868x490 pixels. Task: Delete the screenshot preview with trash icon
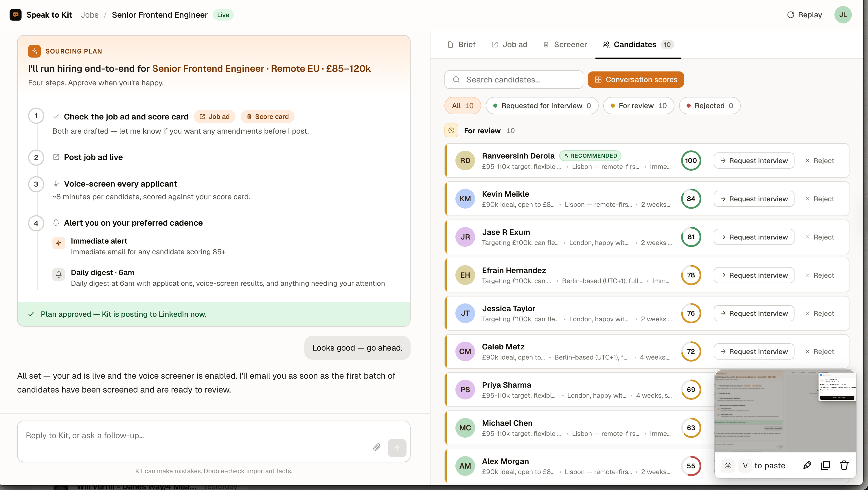(x=844, y=465)
